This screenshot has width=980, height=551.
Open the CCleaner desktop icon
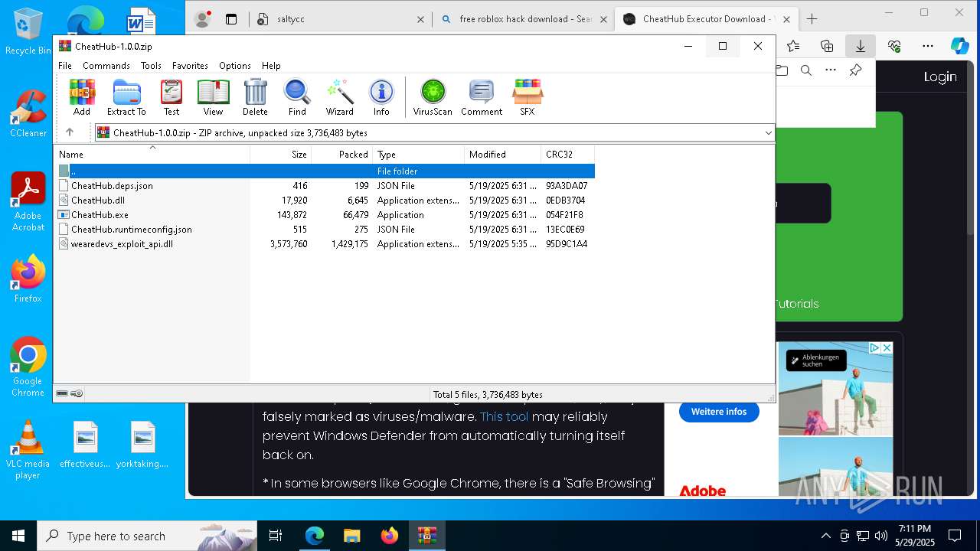pyautogui.click(x=28, y=114)
